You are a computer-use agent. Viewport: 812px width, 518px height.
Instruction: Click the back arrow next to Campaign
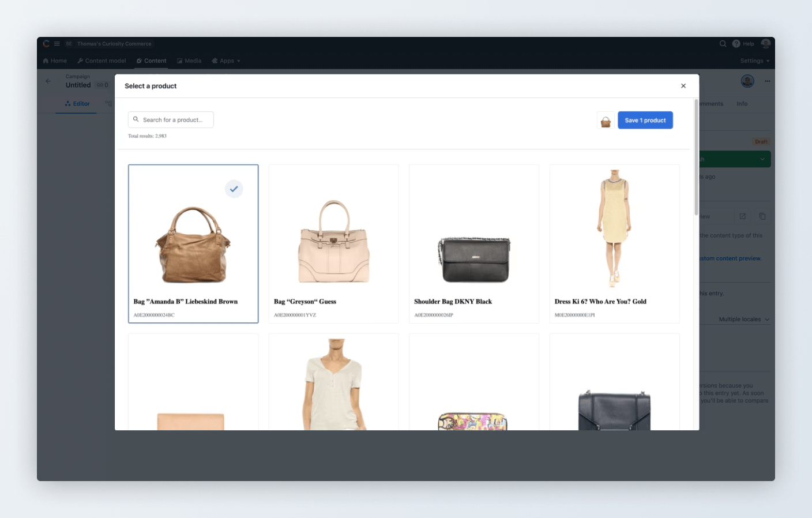pos(49,81)
